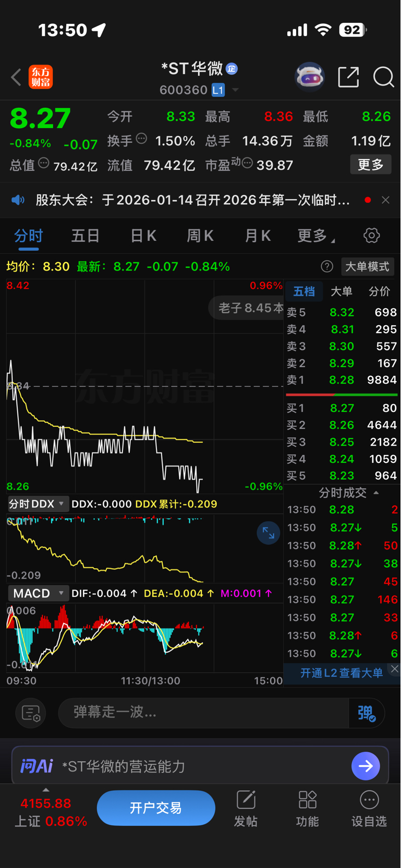Tap the 换手 info icon

click(x=141, y=139)
